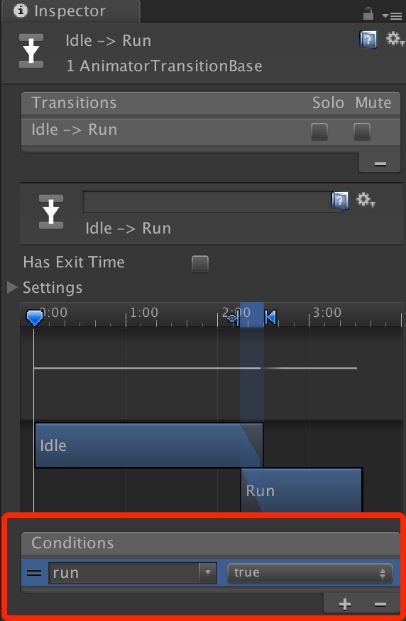Click the Inspector lock icon
Viewport: 406px width, 621px height.
point(368,15)
